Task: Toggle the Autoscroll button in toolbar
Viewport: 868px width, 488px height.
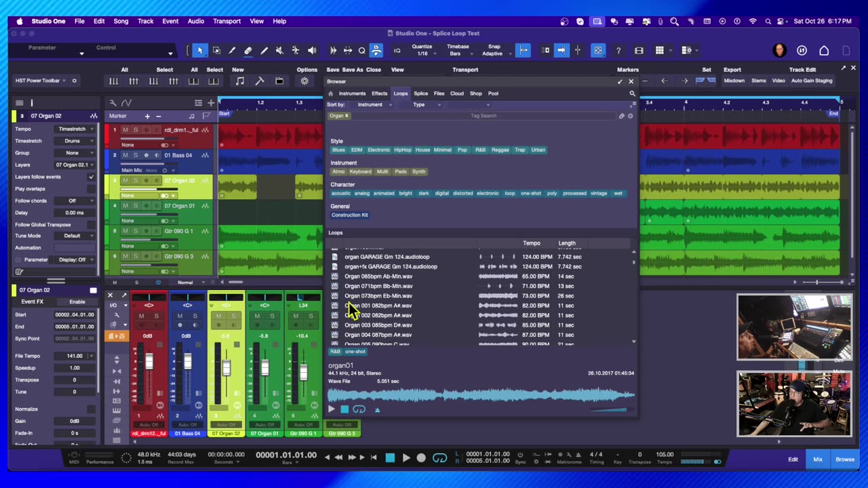Action: coord(561,50)
